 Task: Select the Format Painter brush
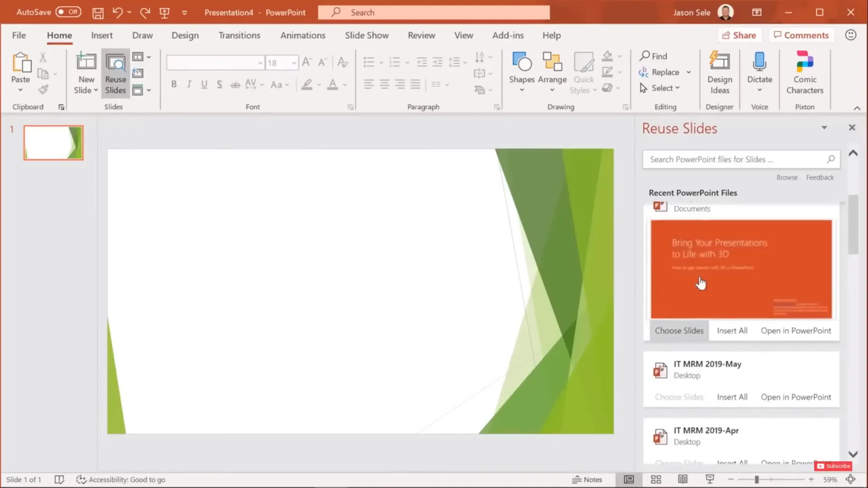click(43, 89)
